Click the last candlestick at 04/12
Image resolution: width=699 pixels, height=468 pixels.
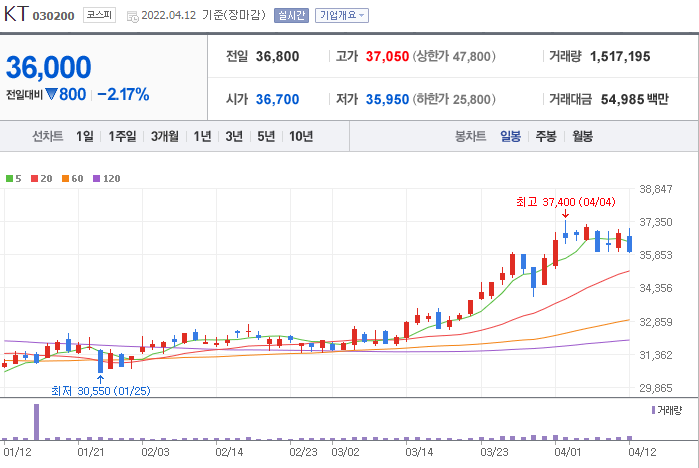click(x=629, y=241)
